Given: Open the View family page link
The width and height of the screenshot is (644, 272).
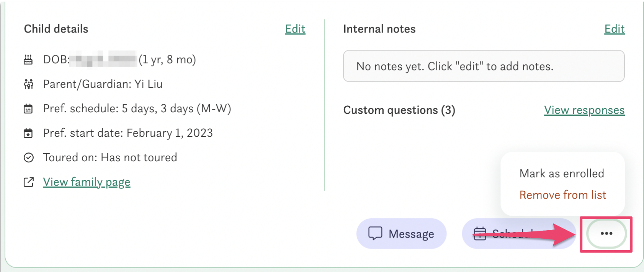Looking at the screenshot, I should [x=87, y=182].
